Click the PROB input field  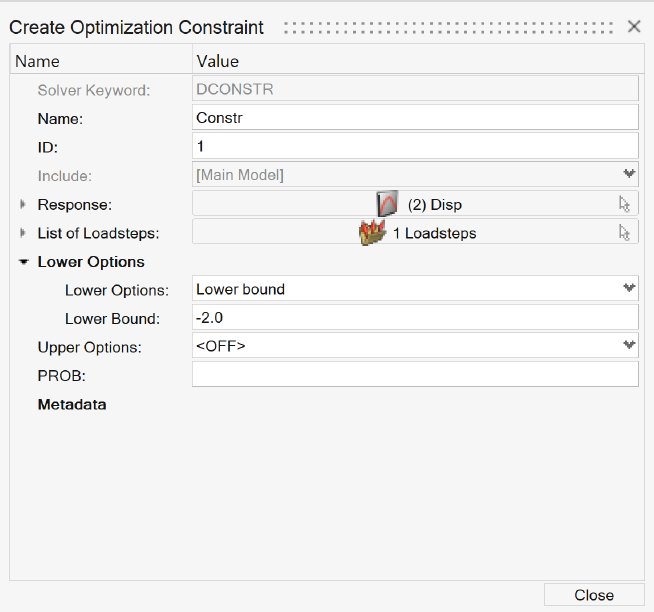415,375
